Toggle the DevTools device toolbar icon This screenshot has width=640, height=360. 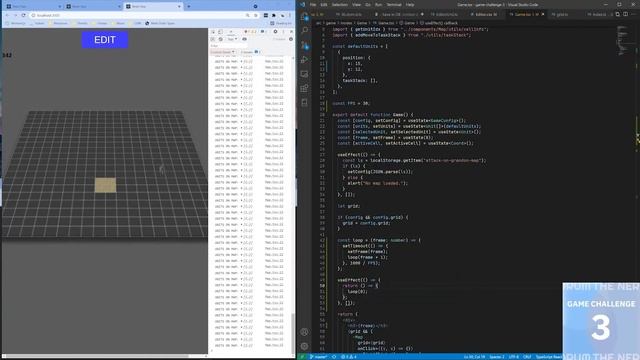(x=220, y=32)
